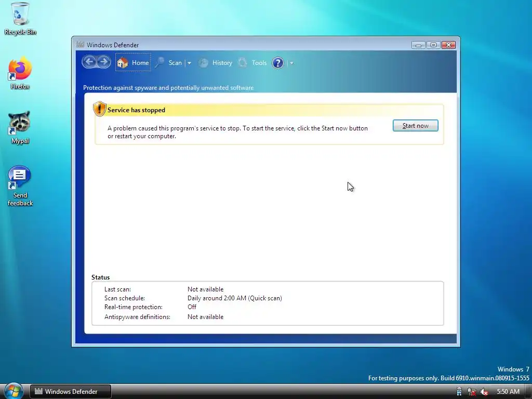532x399 pixels.
Task: Click the 'Protection against spyware' subtitle text
Action: tap(168, 88)
